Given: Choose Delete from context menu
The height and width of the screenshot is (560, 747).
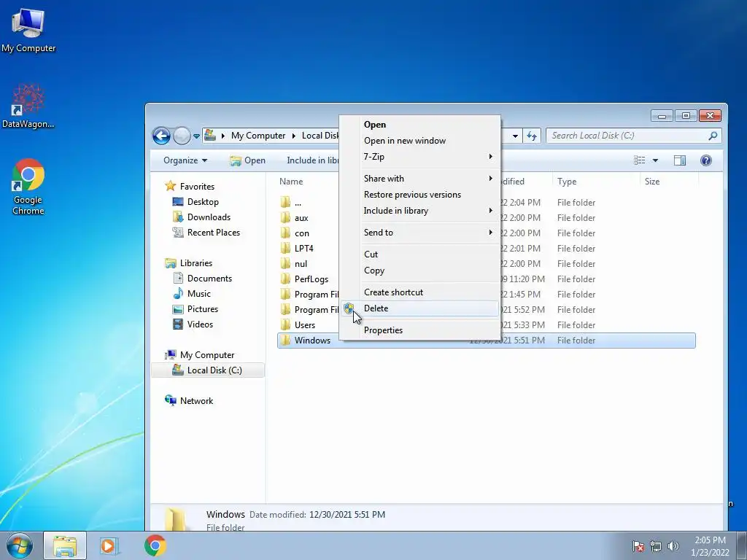Looking at the screenshot, I should (x=419, y=308).
